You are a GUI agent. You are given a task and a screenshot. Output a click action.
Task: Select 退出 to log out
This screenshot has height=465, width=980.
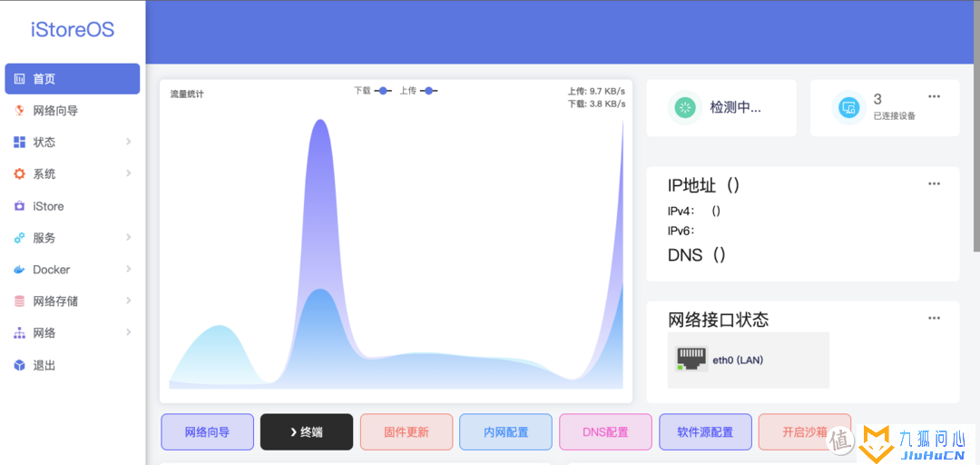click(x=73, y=365)
